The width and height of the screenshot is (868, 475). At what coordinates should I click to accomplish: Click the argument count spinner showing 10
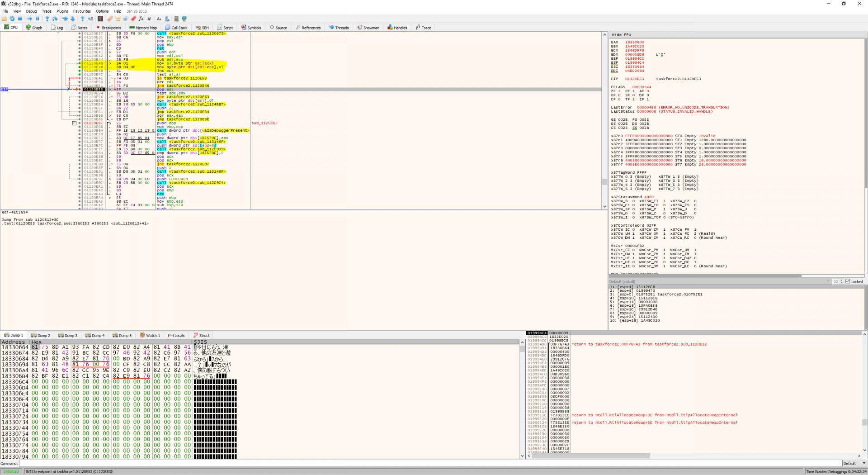point(838,281)
